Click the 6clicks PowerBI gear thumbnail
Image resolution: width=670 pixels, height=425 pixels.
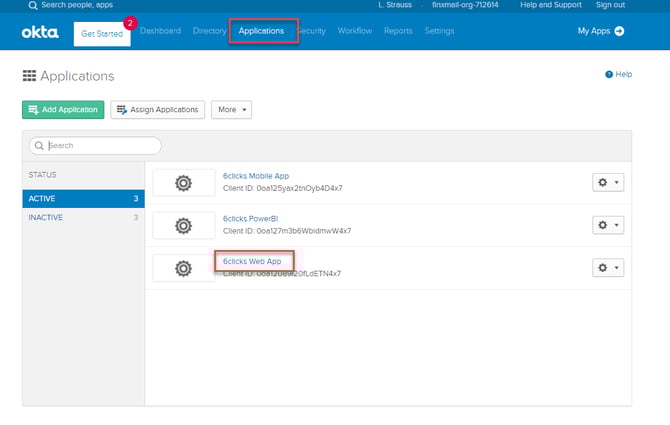183,225
